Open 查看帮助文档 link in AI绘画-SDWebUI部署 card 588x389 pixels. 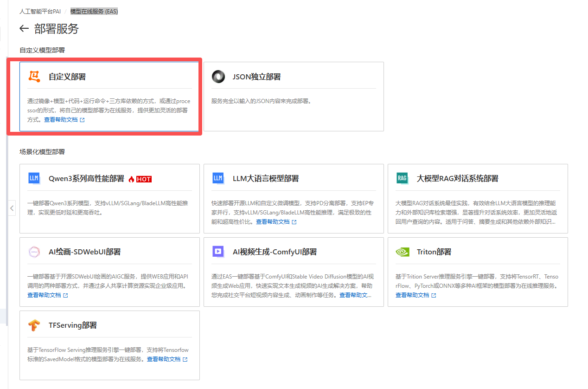pos(44,295)
